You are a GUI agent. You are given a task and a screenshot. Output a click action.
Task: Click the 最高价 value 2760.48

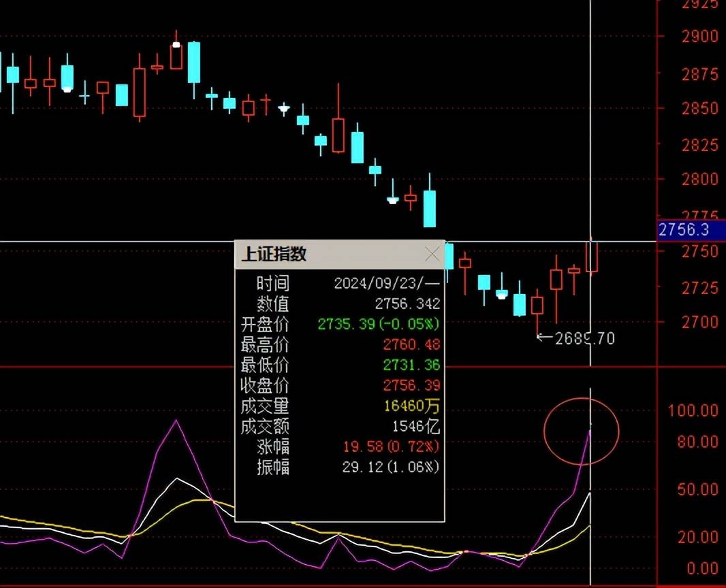411,344
